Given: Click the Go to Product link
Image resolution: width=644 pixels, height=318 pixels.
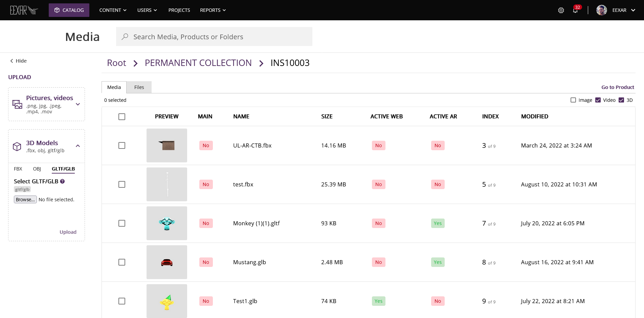Looking at the screenshot, I should click(x=617, y=87).
